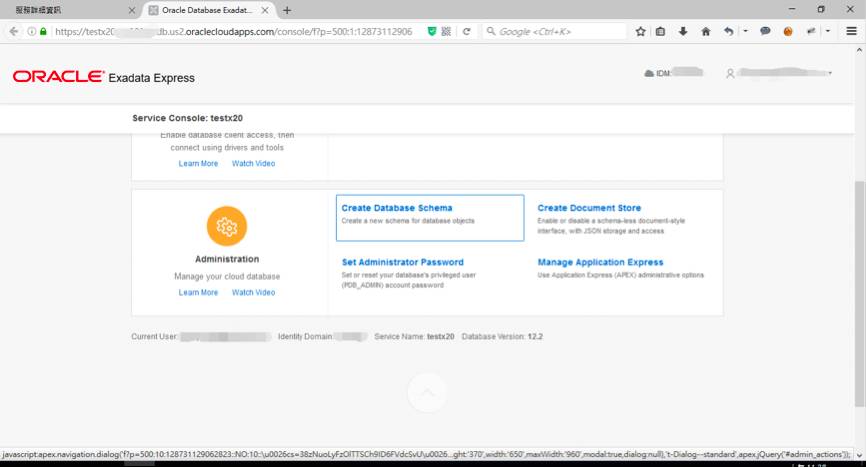Open Create Document Store
Screen dimensions: 866x467
(589, 208)
